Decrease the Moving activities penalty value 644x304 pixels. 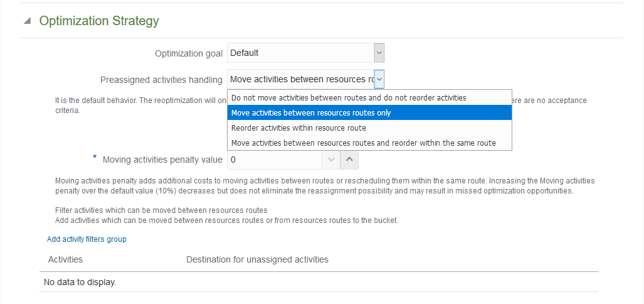coord(331,160)
